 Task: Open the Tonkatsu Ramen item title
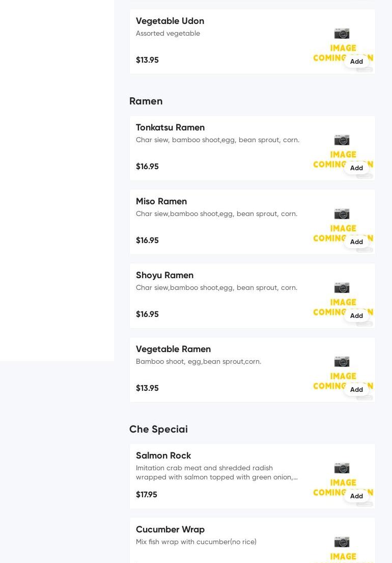click(x=170, y=127)
